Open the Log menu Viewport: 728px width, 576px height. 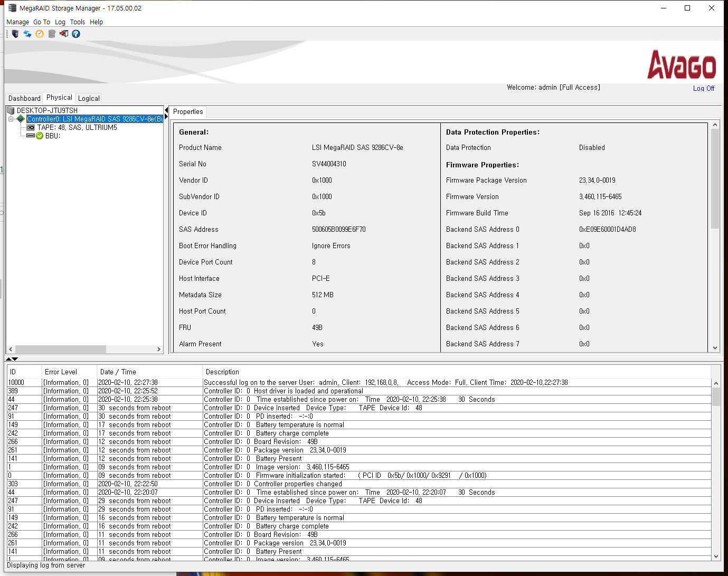(60, 22)
